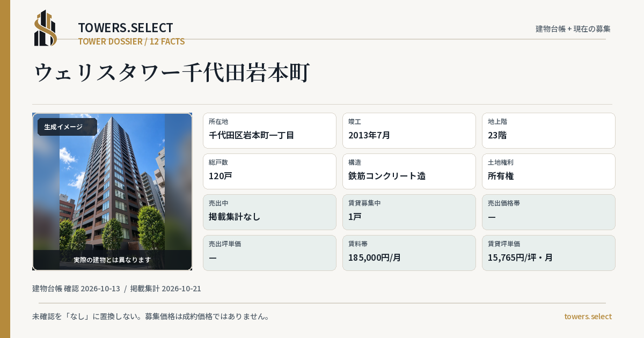The image size is (644, 338).
Task: Select the 売出坪単価 card
Action: (x=269, y=253)
